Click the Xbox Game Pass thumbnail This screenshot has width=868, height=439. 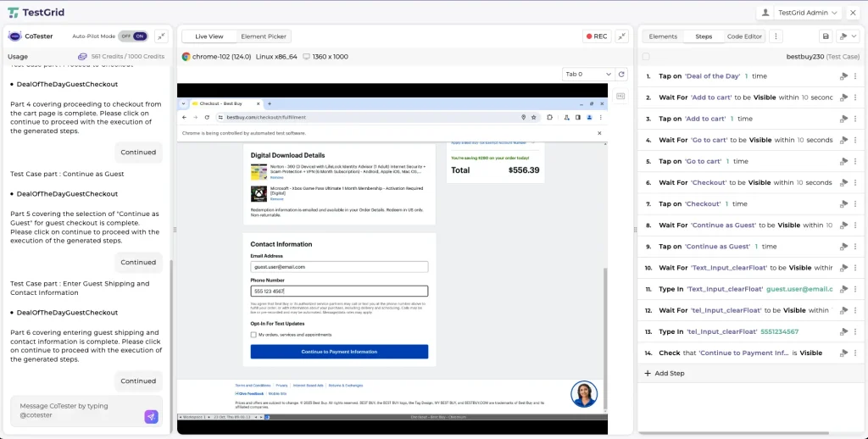[259, 194]
